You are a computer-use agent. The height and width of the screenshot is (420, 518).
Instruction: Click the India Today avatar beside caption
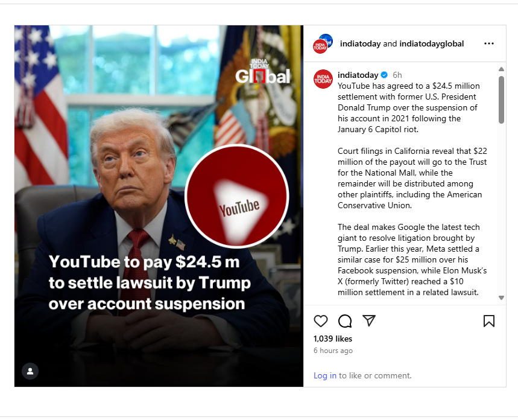(323, 79)
